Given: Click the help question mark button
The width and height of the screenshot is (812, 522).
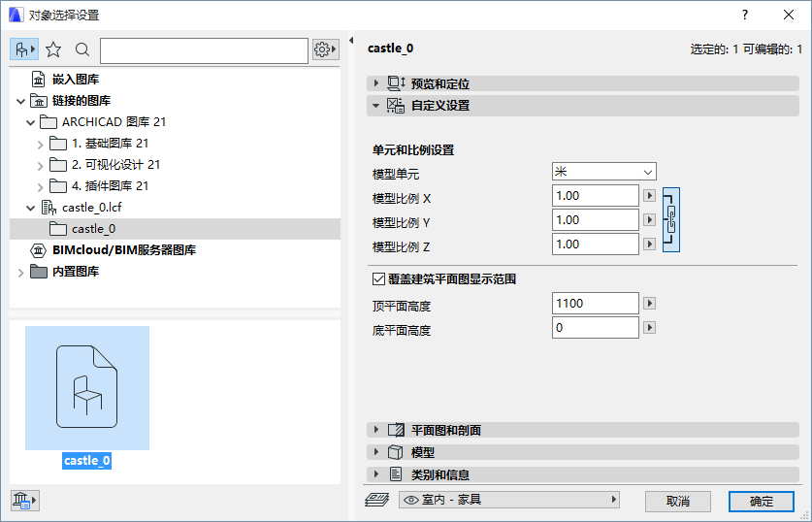Looking at the screenshot, I should 745,15.
